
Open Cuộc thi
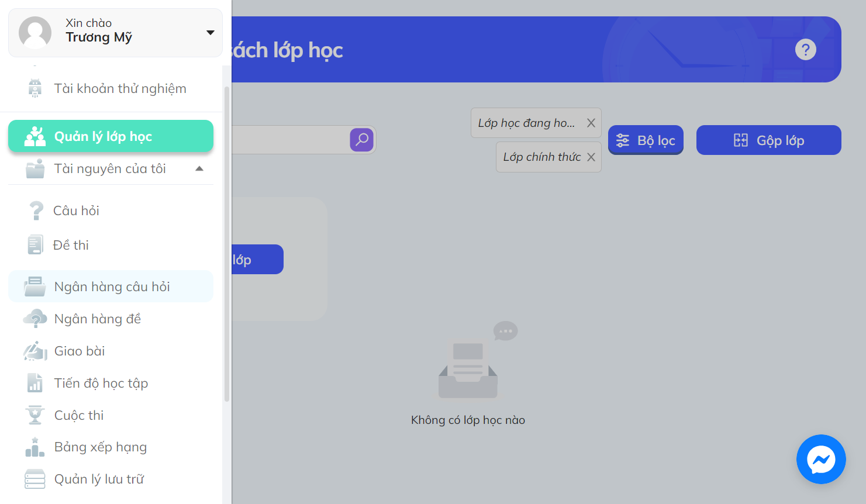tap(111, 415)
